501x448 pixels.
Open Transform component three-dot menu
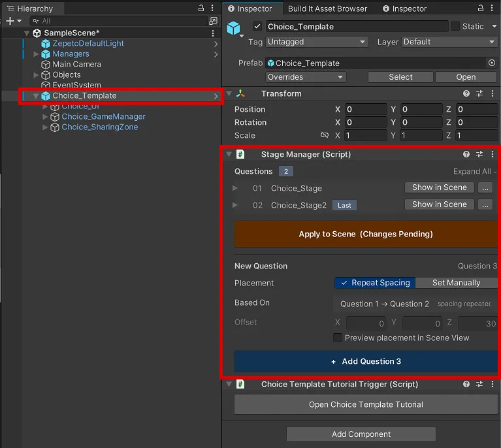coord(492,93)
